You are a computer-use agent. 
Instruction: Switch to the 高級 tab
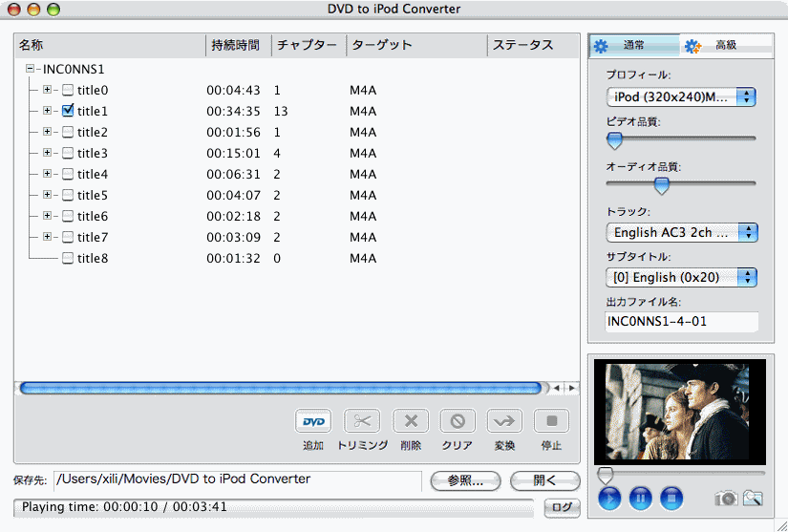pyautogui.click(x=726, y=46)
